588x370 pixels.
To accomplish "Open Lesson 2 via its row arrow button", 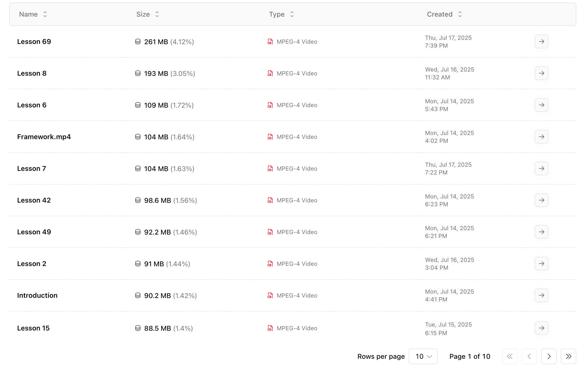I will click(x=541, y=264).
